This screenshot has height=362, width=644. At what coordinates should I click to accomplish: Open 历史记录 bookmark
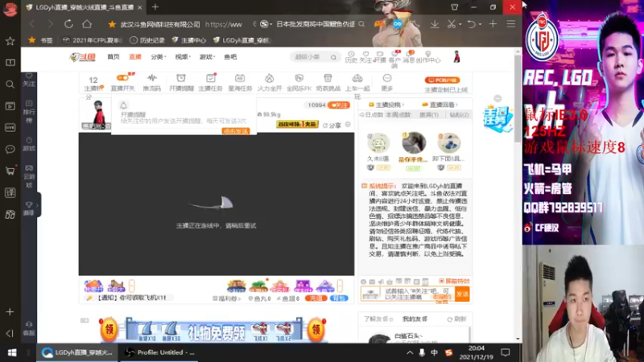coord(147,40)
